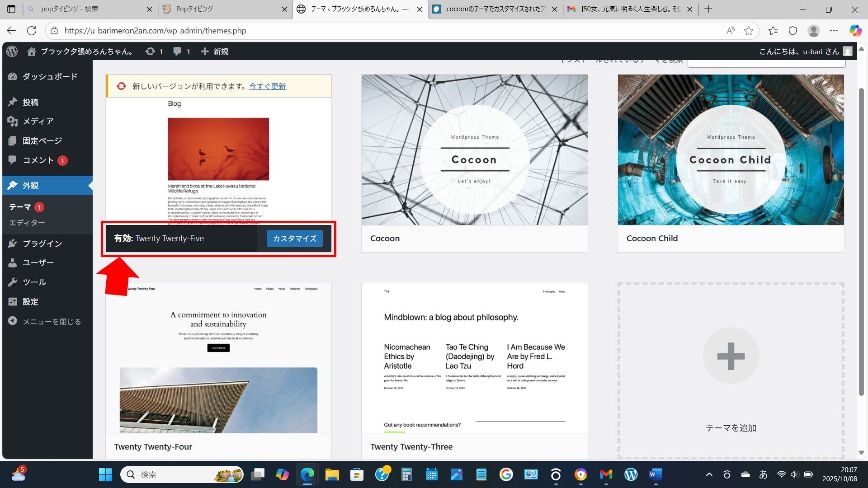The image size is (868, 488).
Task: Open the プラグイン menu in sidebar
Action: [42, 244]
